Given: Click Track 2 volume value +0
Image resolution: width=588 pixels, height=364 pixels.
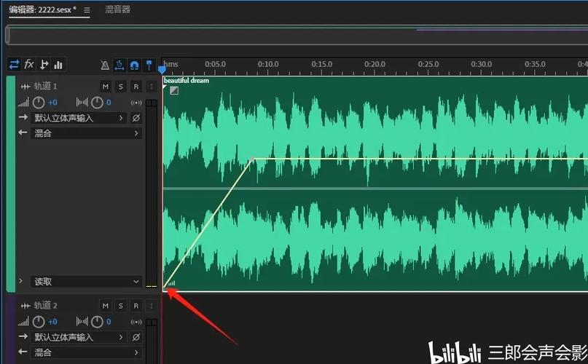Looking at the screenshot, I should coord(53,322).
